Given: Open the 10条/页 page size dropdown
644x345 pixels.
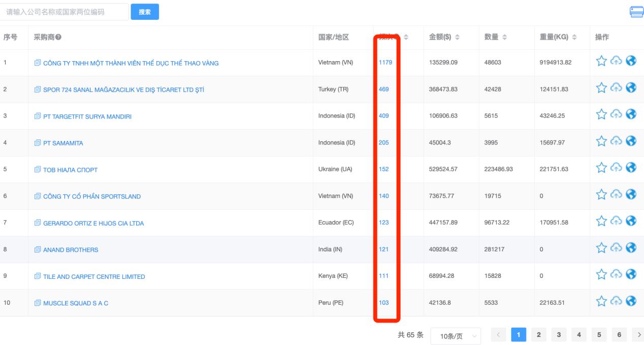Looking at the screenshot, I should point(456,336).
